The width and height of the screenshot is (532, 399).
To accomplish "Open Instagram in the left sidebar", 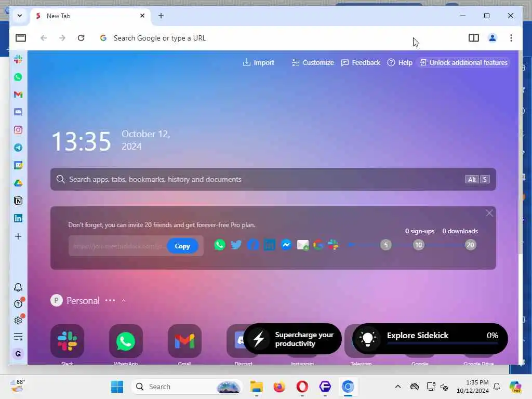I will click(x=18, y=130).
